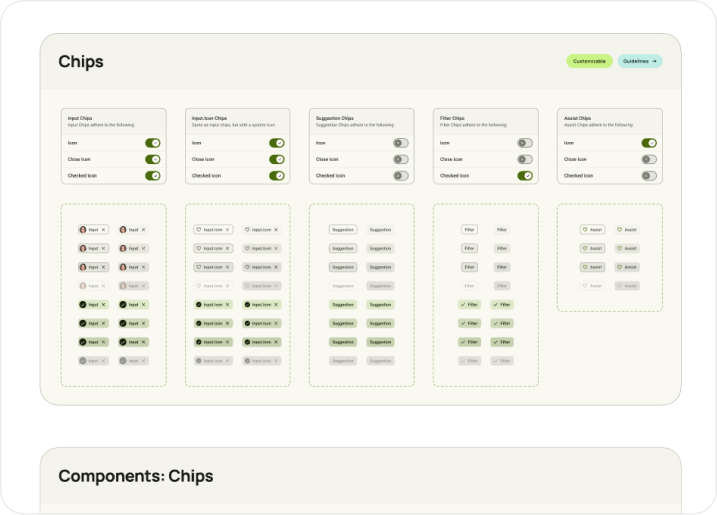This screenshot has width=717, height=515.
Task: Enable the Close icon toggle in Suggestion Chips
Action: tap(401, 159)
